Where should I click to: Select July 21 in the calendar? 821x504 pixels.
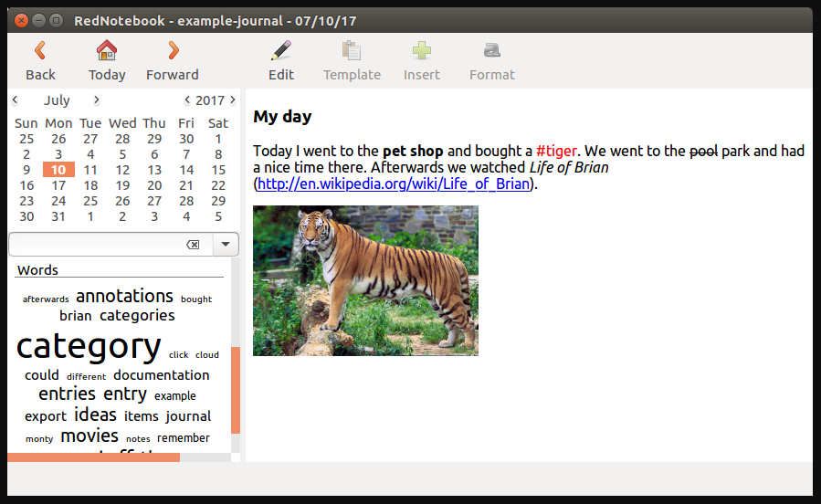[x=186, y=185]
